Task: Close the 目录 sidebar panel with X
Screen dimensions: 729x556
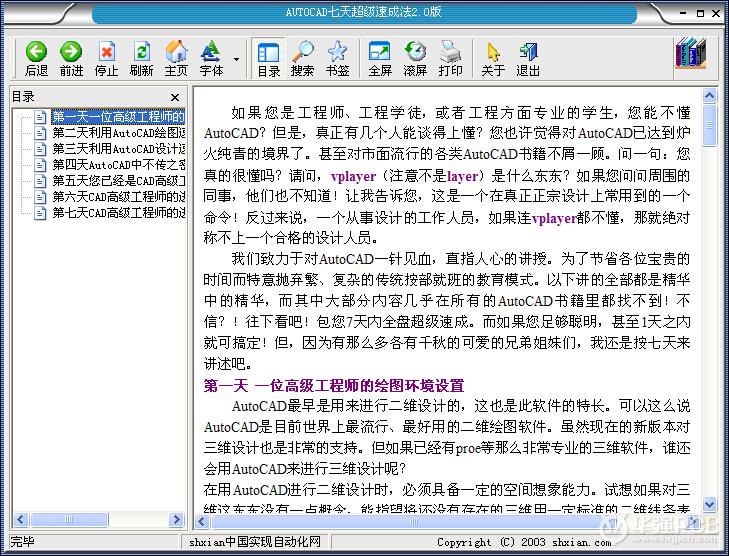Action: [x=175, y=97]
